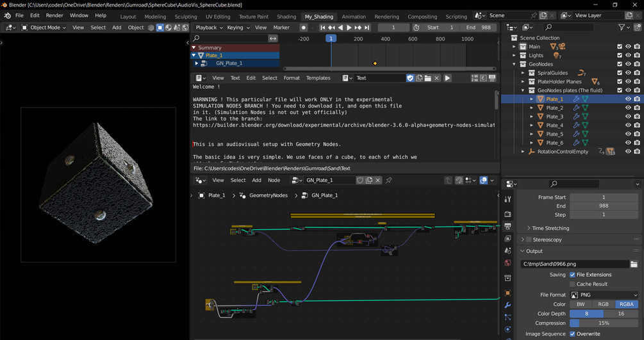
Task: Play the animation in reverse
Action: pos(340,28)
